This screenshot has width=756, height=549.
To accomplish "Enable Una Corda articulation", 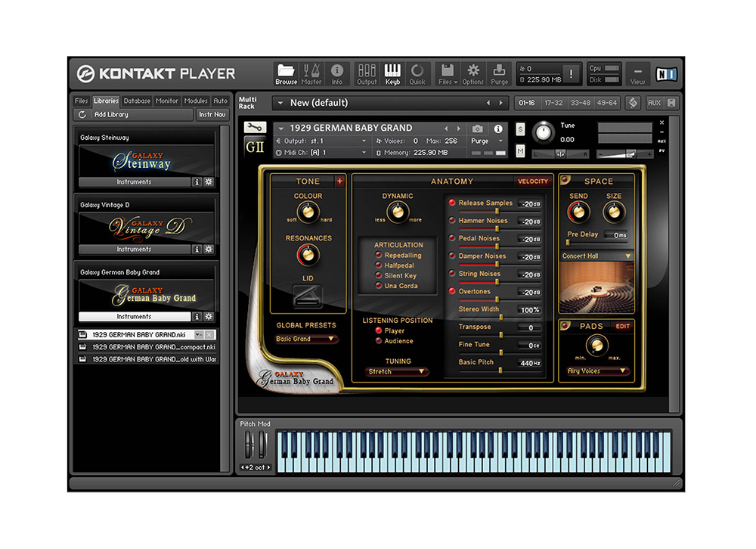I will tap(379, 286).
